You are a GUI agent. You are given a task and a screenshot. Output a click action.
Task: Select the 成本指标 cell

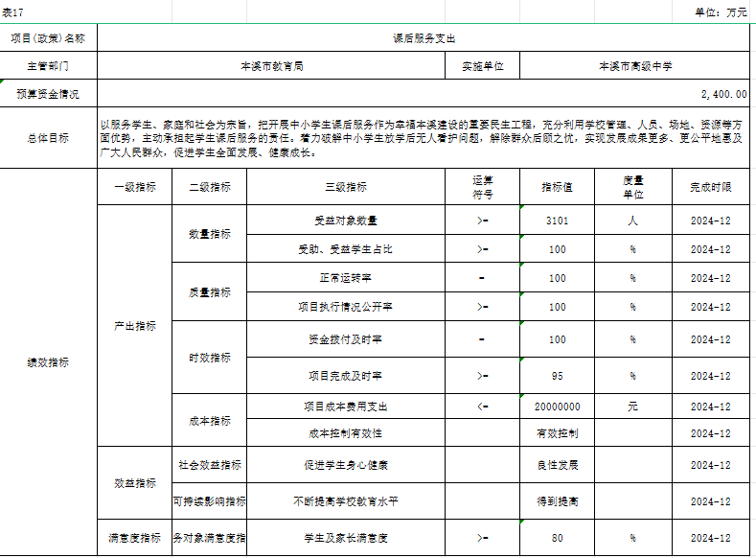[x=210, y=421]
